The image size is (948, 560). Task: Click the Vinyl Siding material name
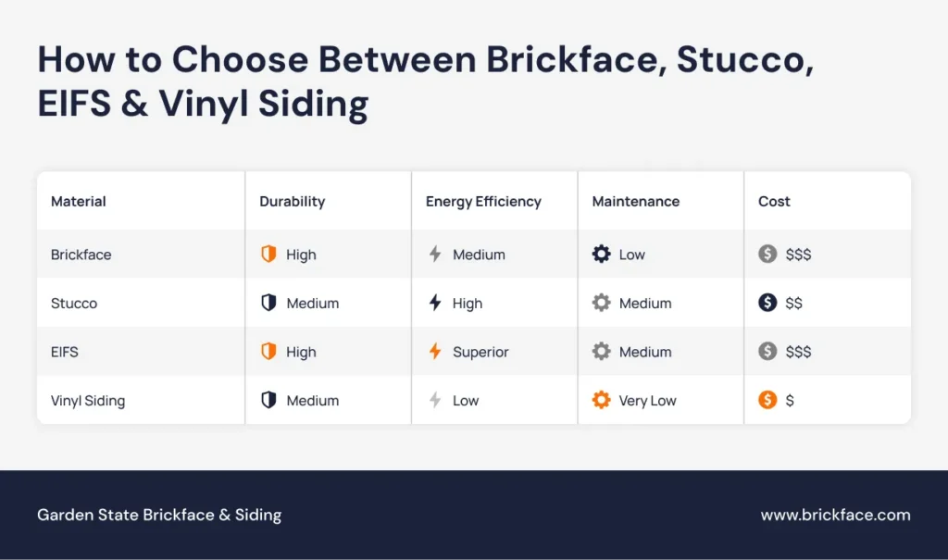tap(88, 401)
